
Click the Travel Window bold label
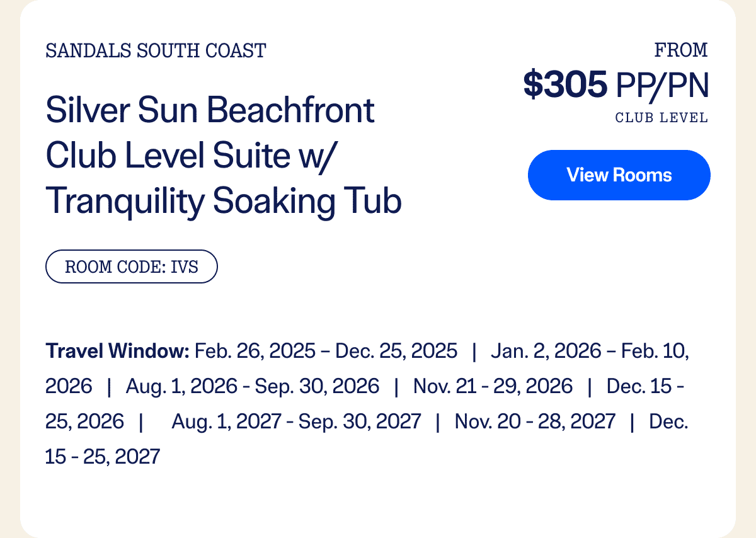pyautogui.click(x=117, y=350)
